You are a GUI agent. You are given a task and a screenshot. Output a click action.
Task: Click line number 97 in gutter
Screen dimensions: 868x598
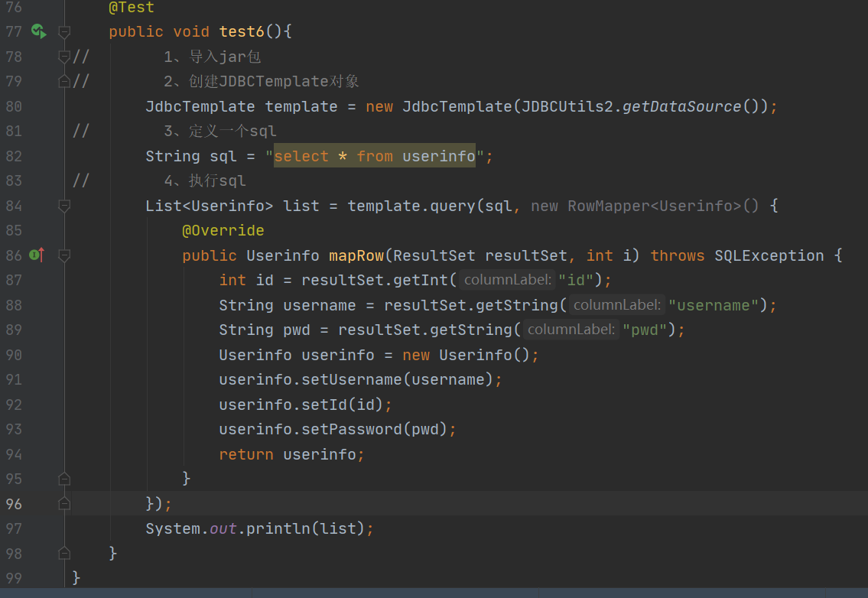point(14,528)
